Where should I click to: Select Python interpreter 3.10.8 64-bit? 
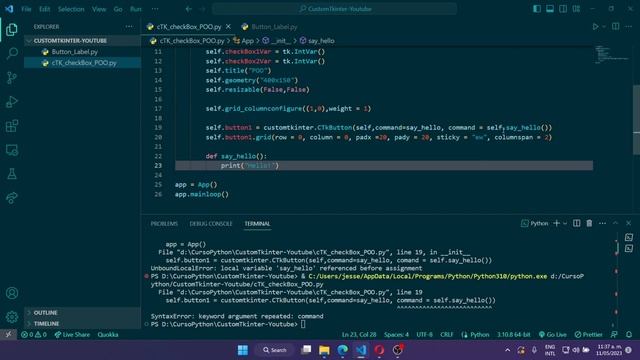click(513, 335)
